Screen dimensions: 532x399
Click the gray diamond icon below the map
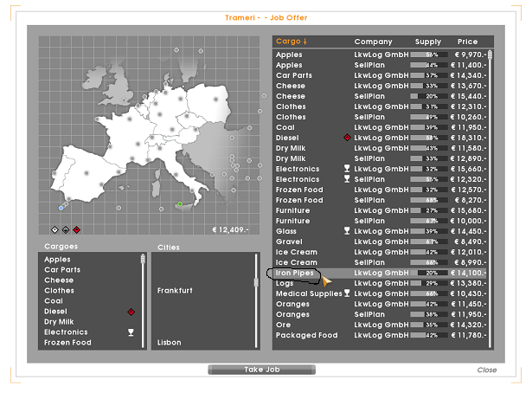66,229
